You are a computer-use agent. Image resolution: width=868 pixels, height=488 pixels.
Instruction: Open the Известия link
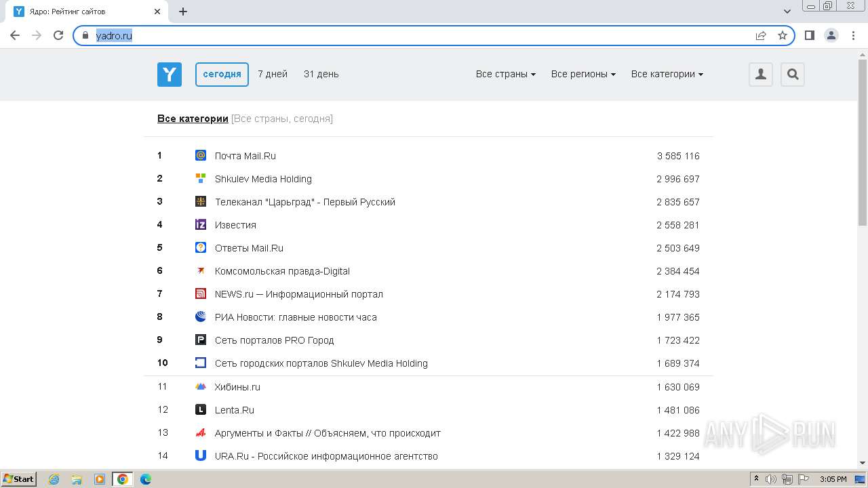(x=235, y=225)
